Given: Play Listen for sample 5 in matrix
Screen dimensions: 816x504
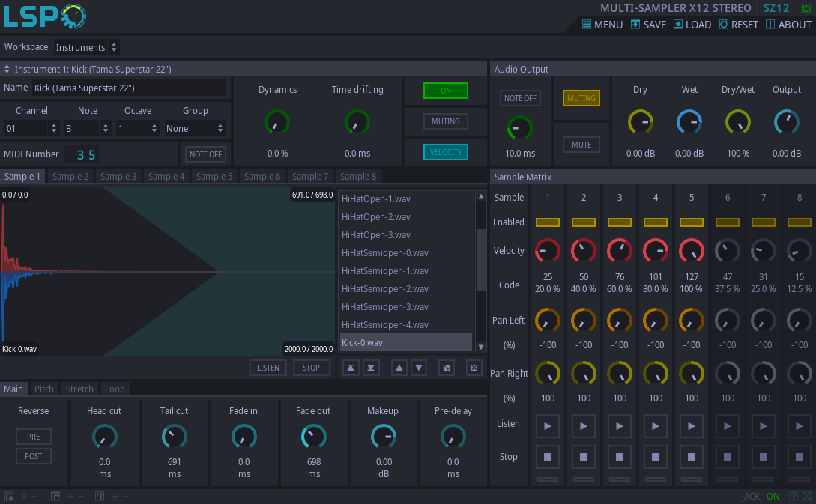Looking at the screenshot, I should coord(691,426).
